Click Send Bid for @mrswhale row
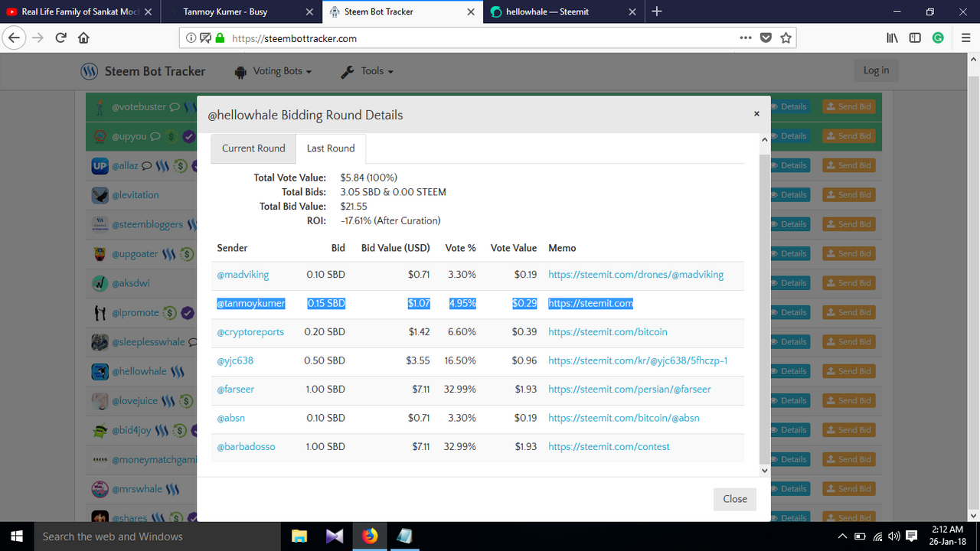Viewport: 980px width, 551px height. (x=848, y=489)
